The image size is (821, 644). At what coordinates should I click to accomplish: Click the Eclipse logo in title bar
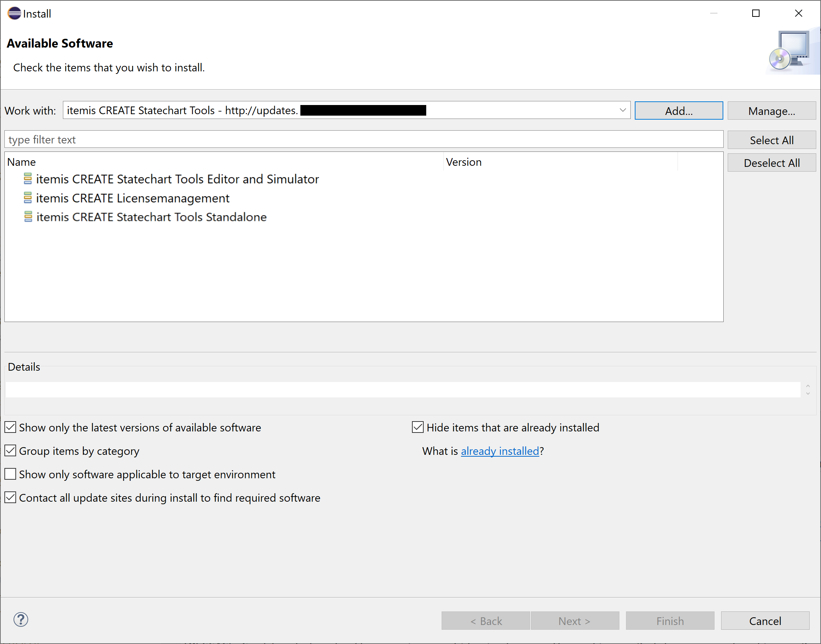pyautogui.click(x=14, y=14)
